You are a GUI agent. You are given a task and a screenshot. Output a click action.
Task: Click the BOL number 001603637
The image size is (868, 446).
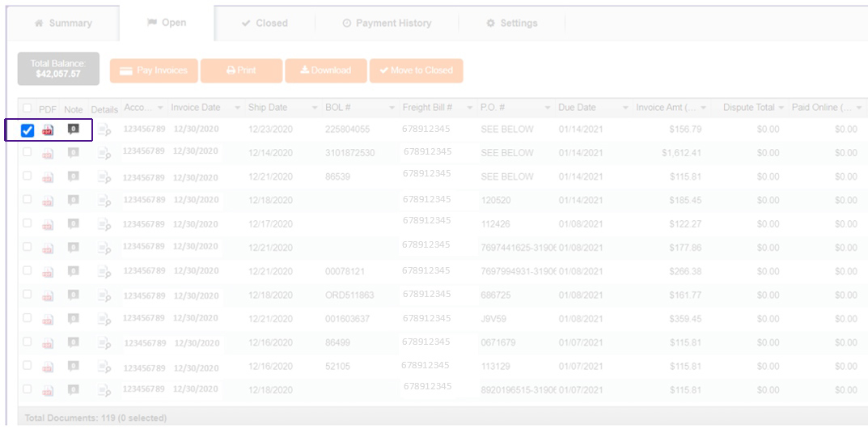click(x=348, y=319)
